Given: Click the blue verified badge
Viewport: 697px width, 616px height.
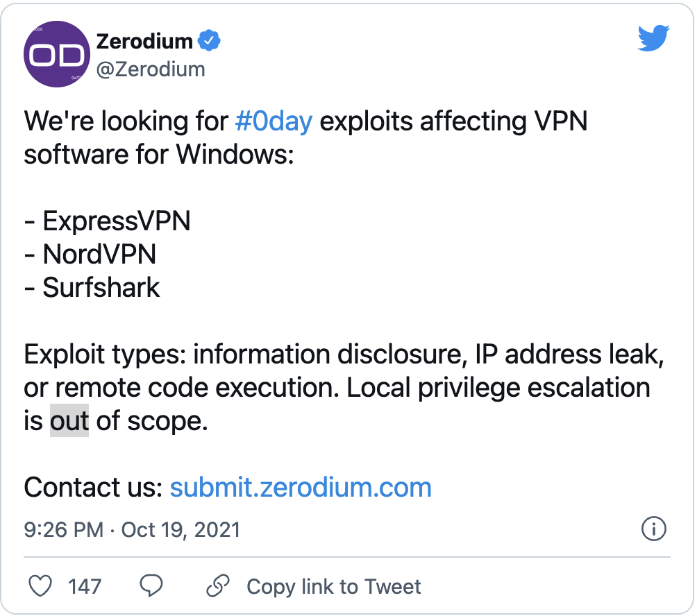Looking at the screenshot, I should point(209,42).
